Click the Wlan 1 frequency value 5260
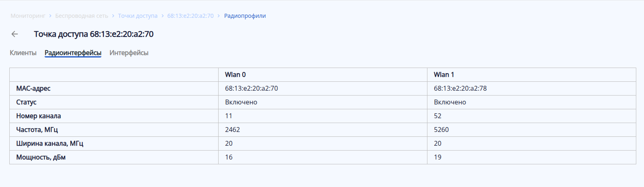The width and height of the screenshot is (644, 187). 441,130
